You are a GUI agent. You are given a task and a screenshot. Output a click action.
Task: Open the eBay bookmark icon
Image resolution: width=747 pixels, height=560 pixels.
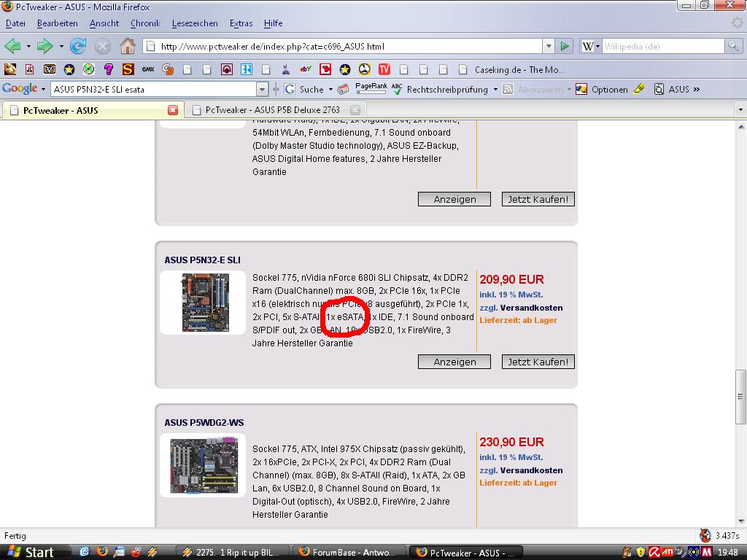[306, 69]
